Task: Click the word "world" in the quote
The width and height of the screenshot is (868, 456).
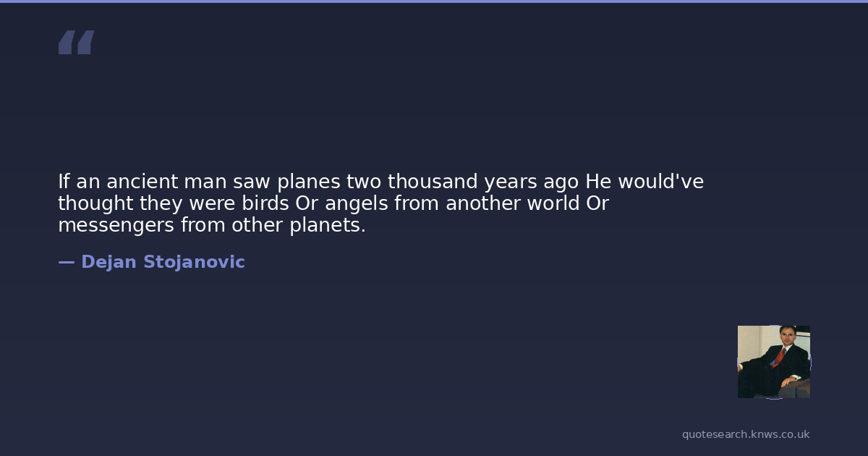Action: [x=553, y=203]
